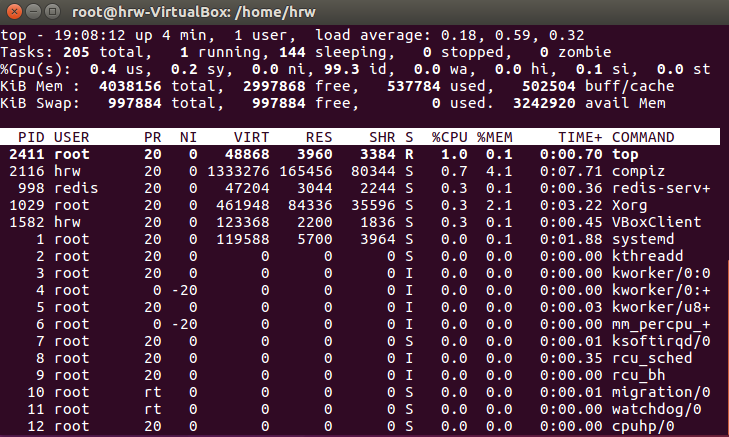Viewport: 729px width, 437px height.
Task: Click systemd TIME+ value 0:01.88
Action: coord(571,239)
